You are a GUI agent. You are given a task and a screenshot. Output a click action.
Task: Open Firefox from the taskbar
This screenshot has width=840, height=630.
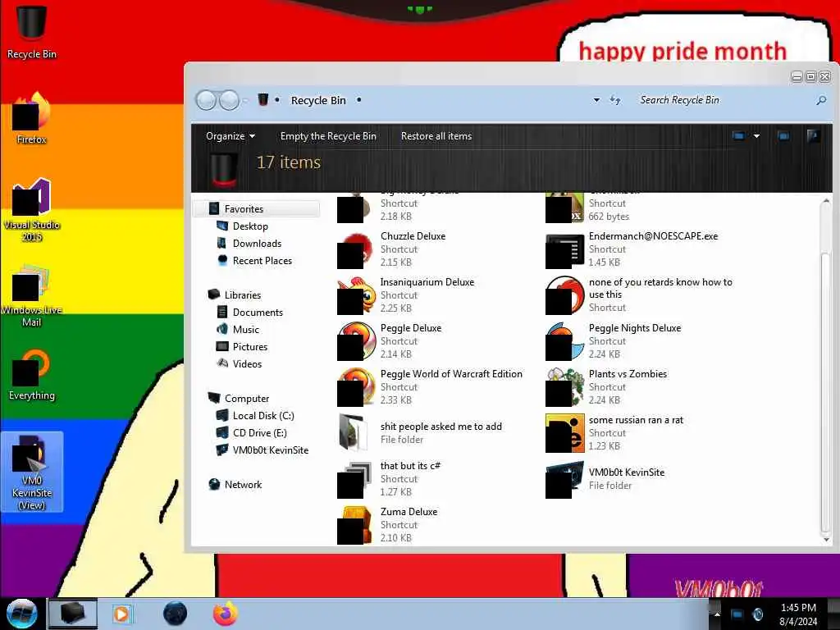226,614
